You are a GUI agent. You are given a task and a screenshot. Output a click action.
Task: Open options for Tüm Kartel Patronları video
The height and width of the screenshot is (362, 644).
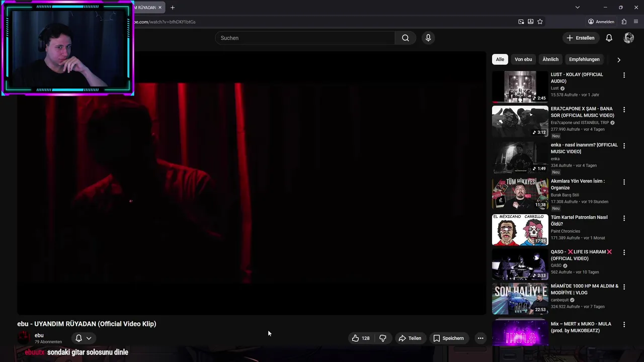point(624,218)
